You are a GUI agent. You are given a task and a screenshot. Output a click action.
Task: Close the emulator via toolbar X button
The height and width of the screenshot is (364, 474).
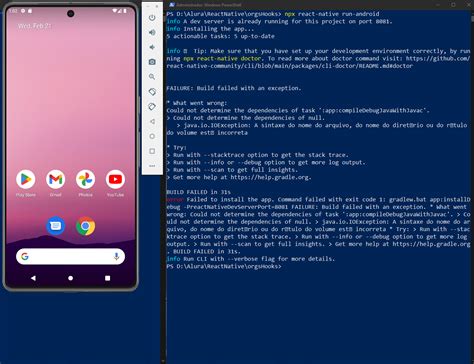[157, 6]
